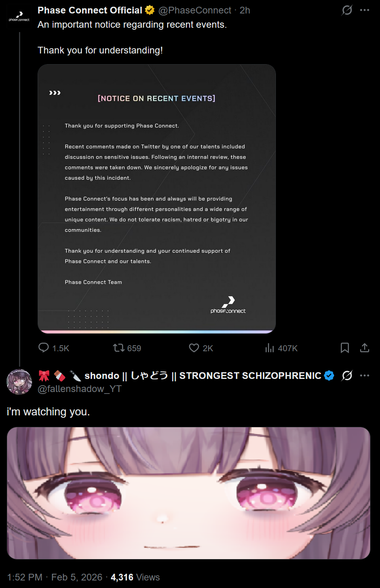The height and width of the screenshot is (588, 380).
Task: Open Phase Connect Official profile avatar
Action: (x=19, y=17)
